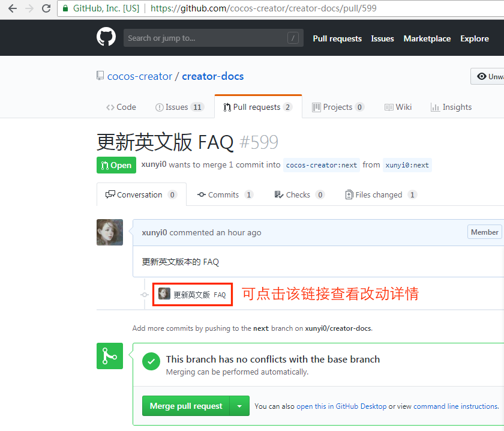The image size is (504, 431).
Task: View the Commits tab of the pull request
Action: (226, 194)
